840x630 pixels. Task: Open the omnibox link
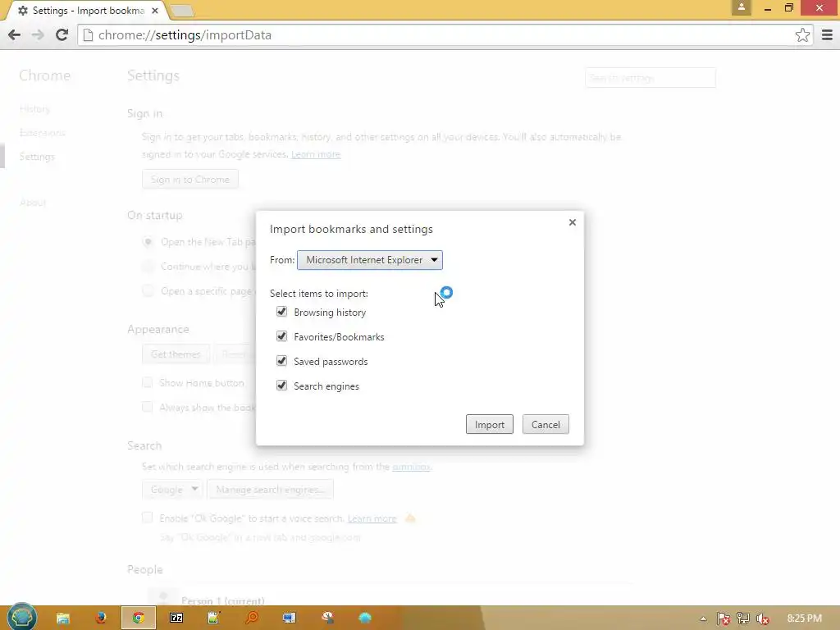pyautogui.click(x=411, y=467)
